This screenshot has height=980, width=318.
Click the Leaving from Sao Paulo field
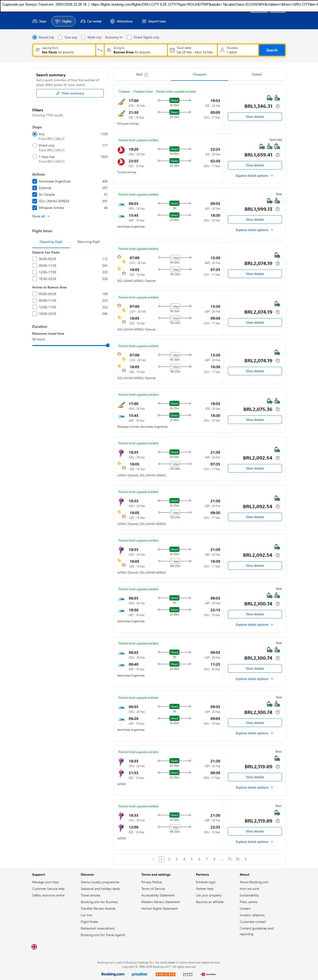coord(64,50)
